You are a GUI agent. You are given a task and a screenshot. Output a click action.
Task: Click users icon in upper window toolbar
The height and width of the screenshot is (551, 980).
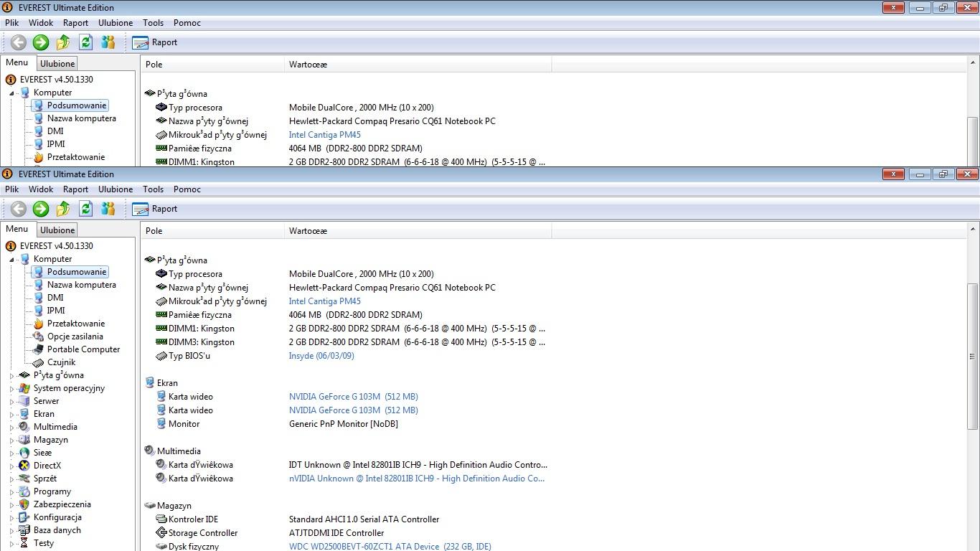pyautogui.click(x=108, y=42)
